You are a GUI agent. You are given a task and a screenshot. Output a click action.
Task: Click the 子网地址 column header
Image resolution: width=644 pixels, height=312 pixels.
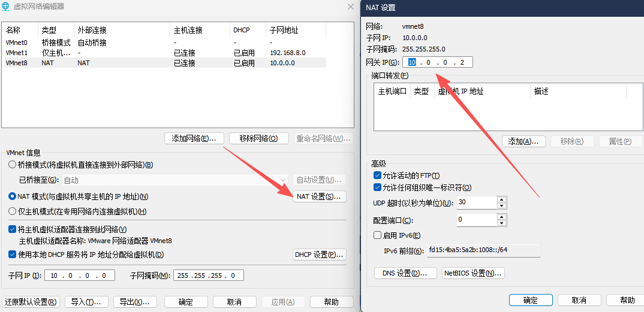(296, 30)
